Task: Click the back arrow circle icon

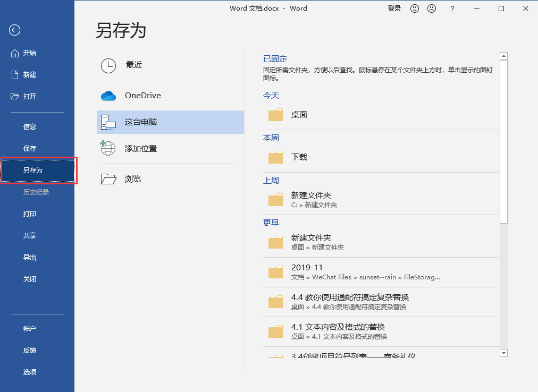Action: pos(14,30)
